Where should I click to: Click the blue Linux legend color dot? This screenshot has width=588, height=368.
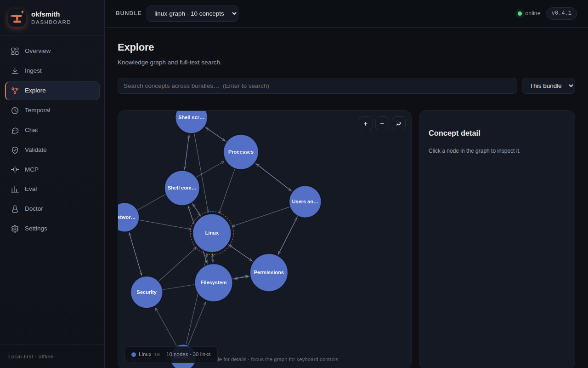coord(134,355)
